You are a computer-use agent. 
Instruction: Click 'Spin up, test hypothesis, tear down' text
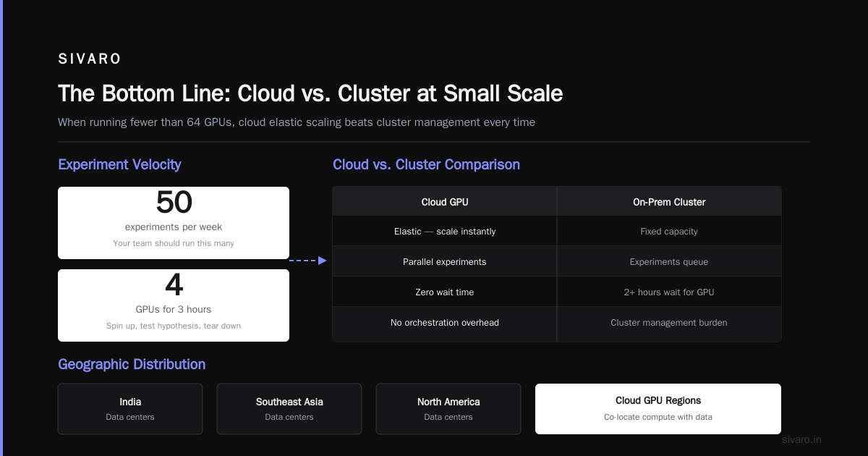[174, 326]
